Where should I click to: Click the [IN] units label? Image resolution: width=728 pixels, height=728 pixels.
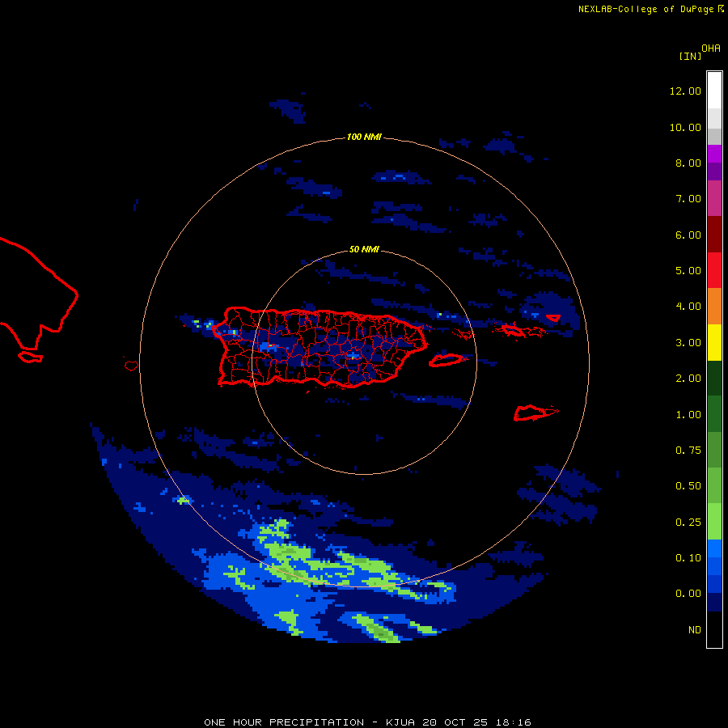coord(690,56)
